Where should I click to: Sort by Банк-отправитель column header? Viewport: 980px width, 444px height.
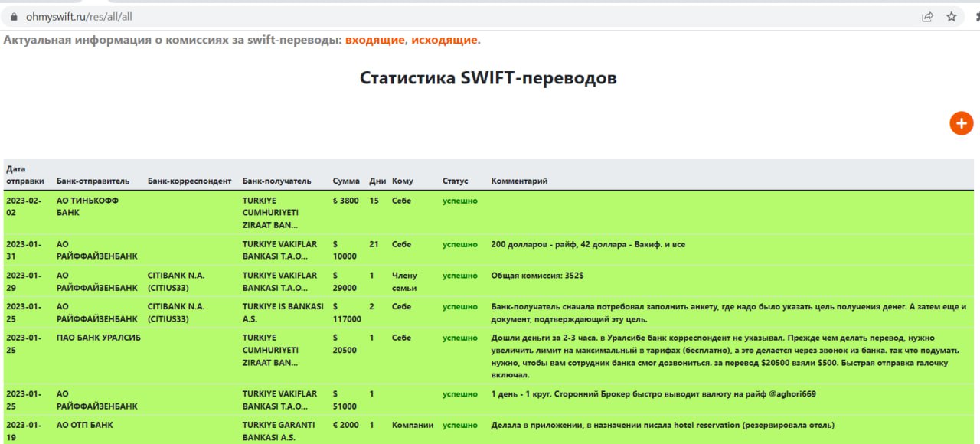[x=93, y=181]
